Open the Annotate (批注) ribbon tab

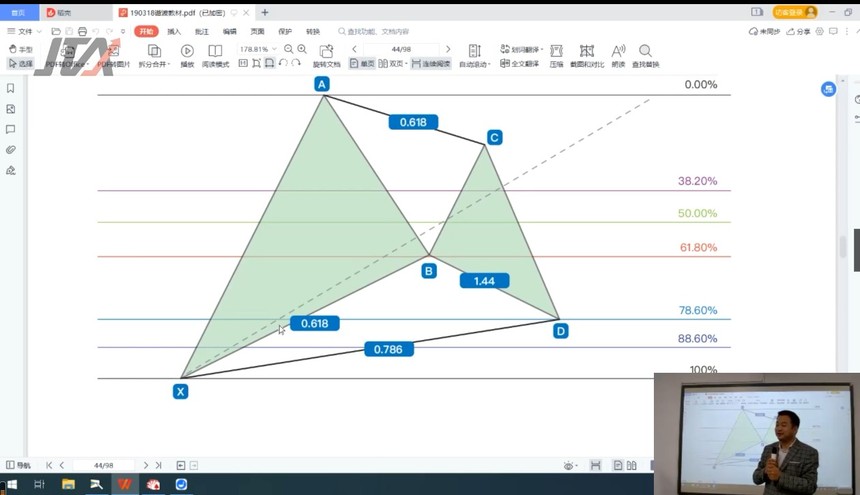click(202, 31)
